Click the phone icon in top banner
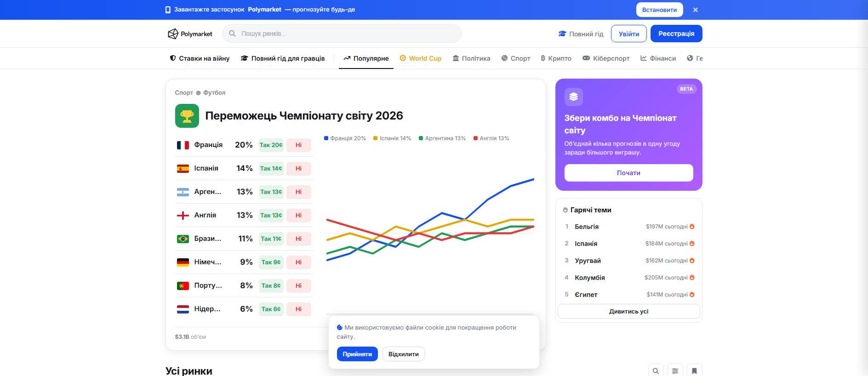Image resolution: width=868 pixels, height=376 pixels. click(168, 10)
